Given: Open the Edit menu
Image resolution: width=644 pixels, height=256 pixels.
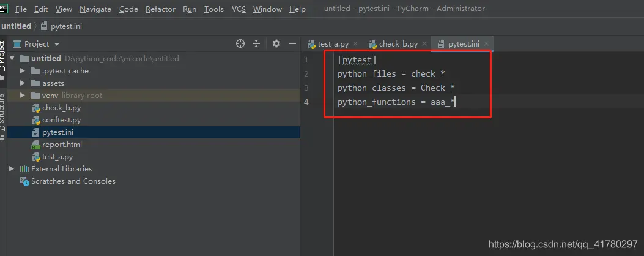Looking at the screenshot, I should point(40,9).
